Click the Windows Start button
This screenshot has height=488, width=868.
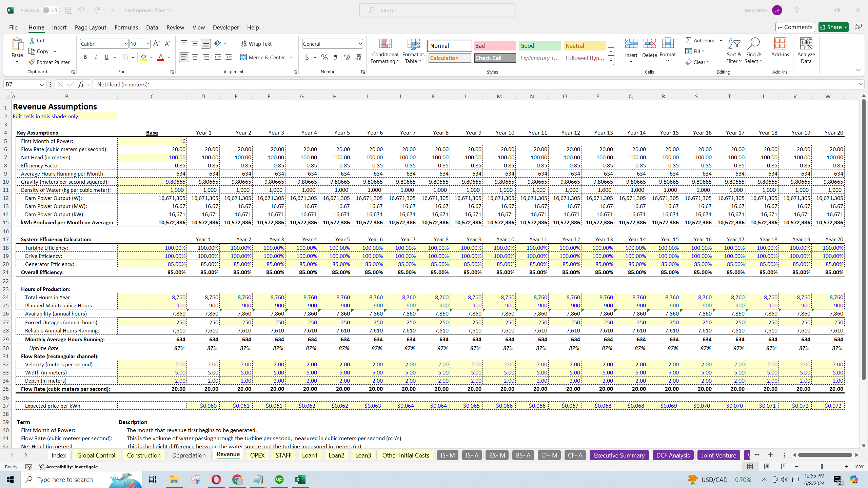[x=10, y=480]
